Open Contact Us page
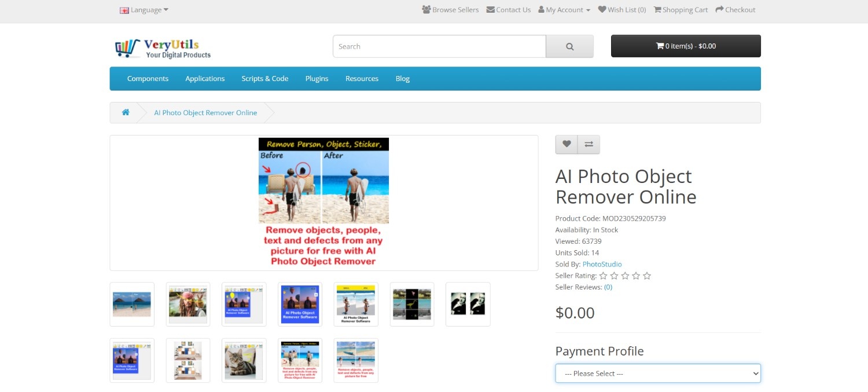Viewport: 868px width, 392px height. pos(509,10)
